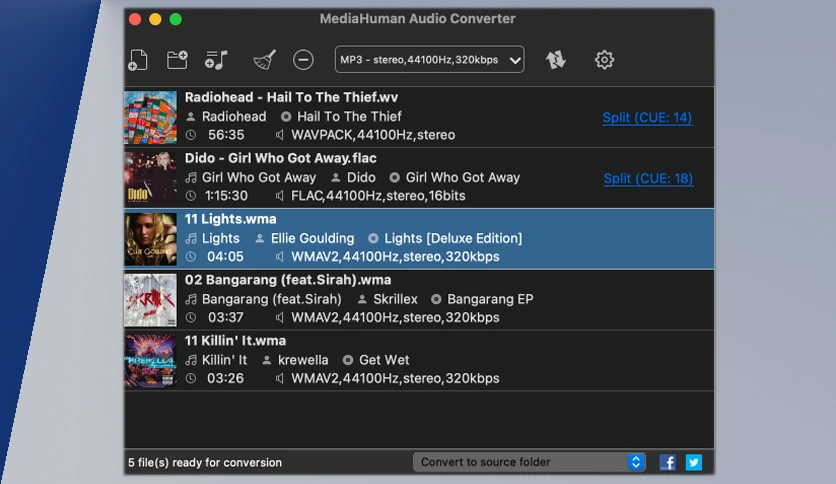Screen dimensions: 836x484
Task: Click the Skrillex Bangarang album cover thumbnail
Action: (150, 300)
